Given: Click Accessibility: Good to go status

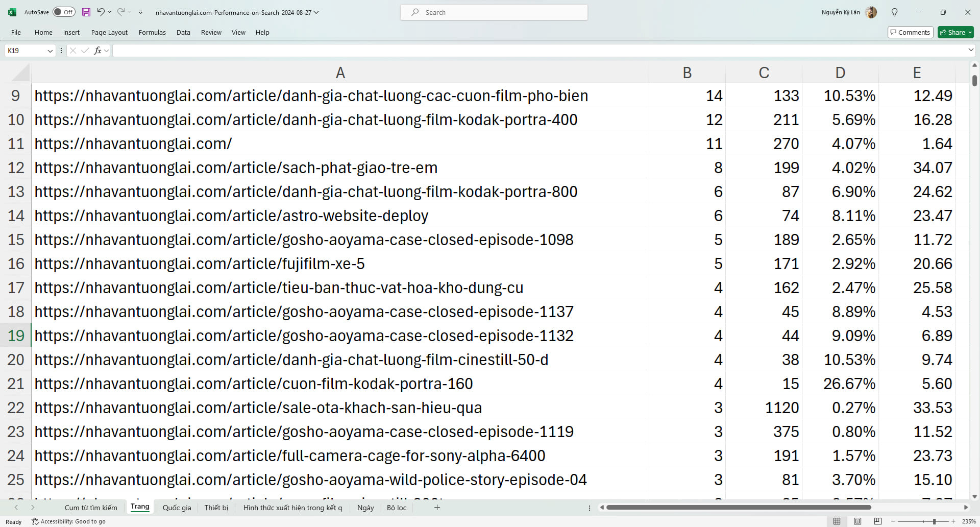Looking at the screenshot, I should point(68,521).
